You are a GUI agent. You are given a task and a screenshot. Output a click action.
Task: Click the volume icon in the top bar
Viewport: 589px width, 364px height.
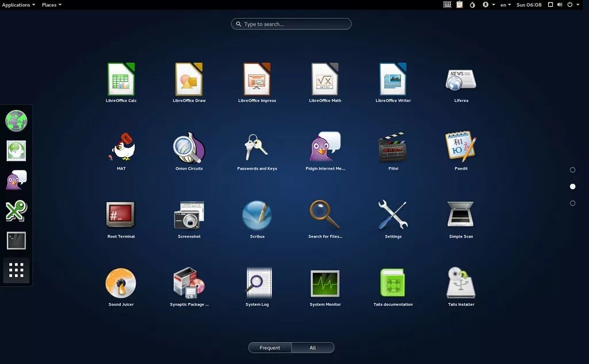pos(560,5)
